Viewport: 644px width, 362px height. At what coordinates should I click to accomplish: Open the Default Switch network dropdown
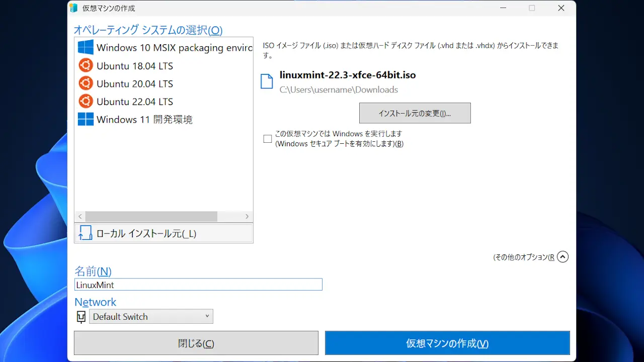tap(151, 317)
